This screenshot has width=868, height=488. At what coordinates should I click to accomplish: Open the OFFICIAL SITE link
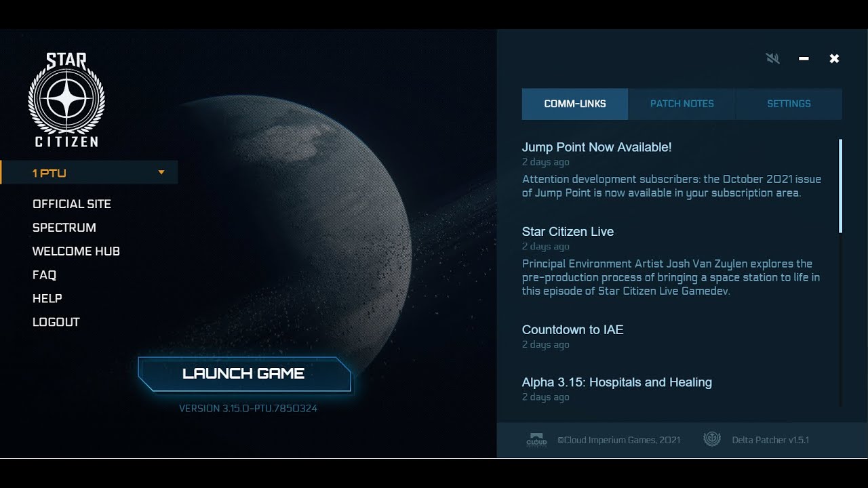[x=72, y=204]
